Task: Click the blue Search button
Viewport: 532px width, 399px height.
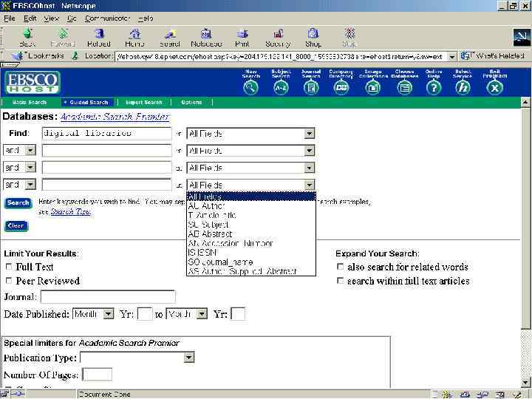Action: pyautogui.click(x=18, y=203)
